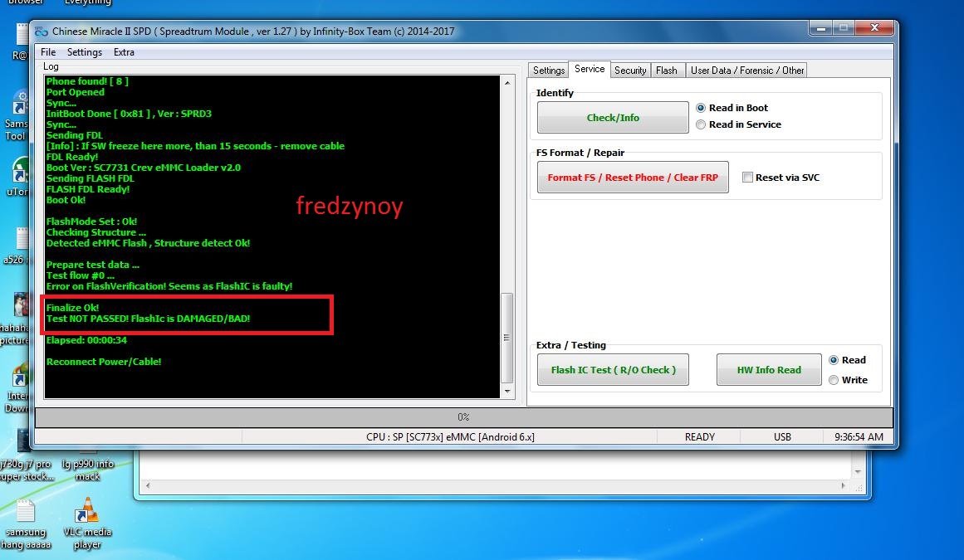Click CPU : SP [SC773x] eMMC status text
This screenshot has width=964, height=560.
pos(450,437)
